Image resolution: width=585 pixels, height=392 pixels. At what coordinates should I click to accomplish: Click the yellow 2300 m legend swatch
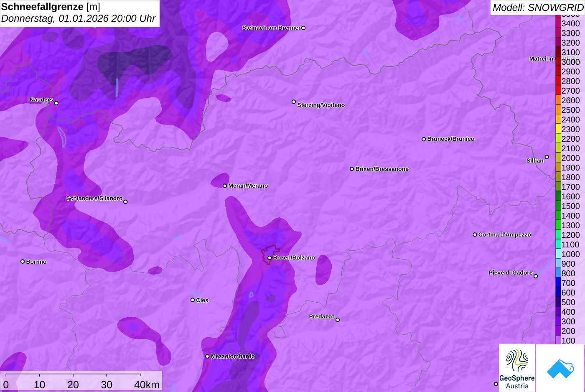coord(558,129)
